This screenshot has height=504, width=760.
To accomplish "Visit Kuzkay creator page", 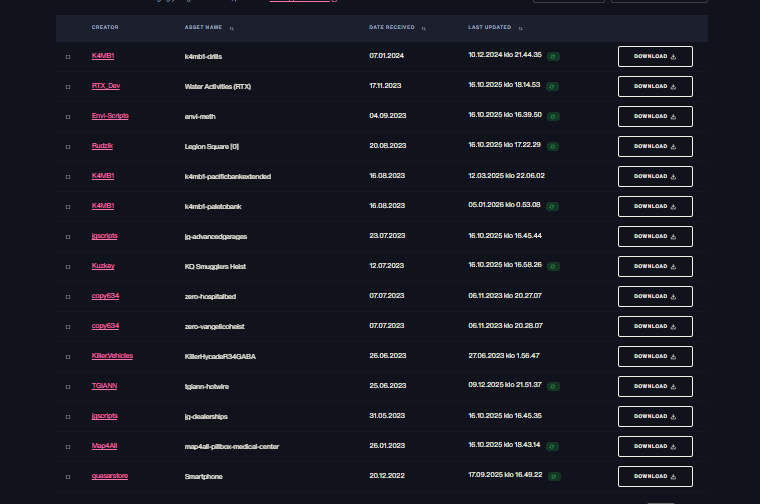I will [103, 267].
